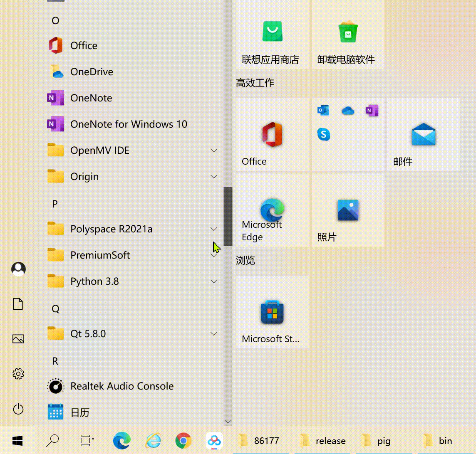Click the Microsoft Edge tile
476x454 pixels.
pos(272,210)
